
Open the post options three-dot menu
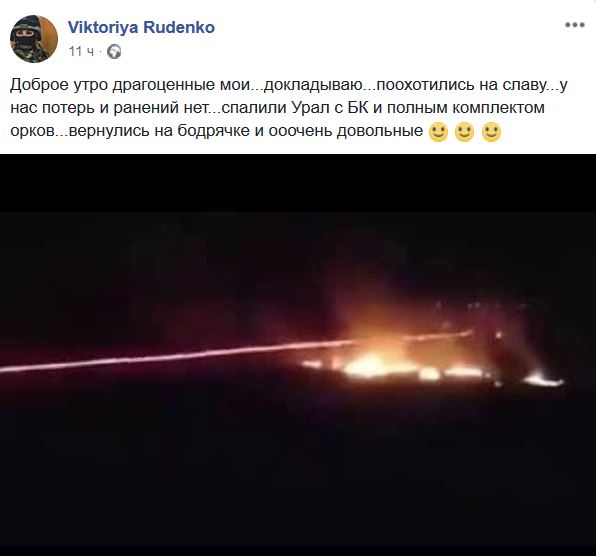click(x=574, y=25)
